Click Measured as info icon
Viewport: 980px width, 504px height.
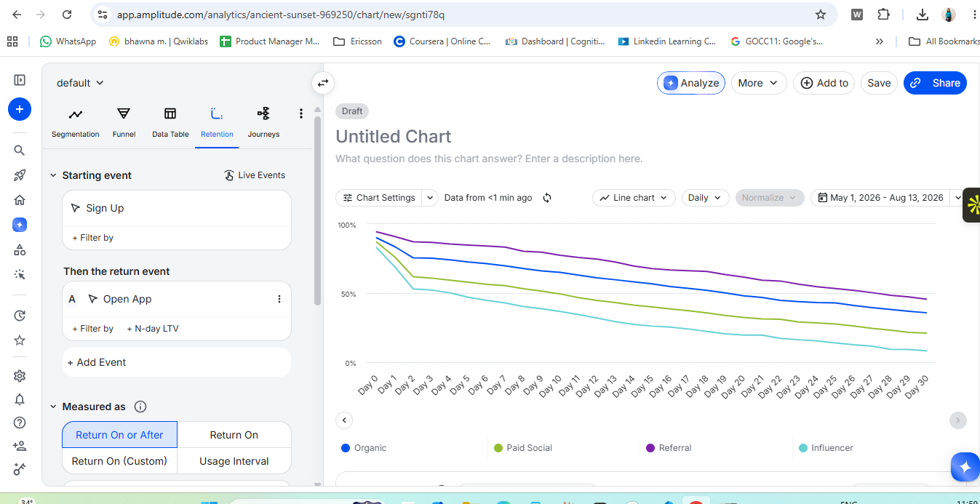[x=140, y=407]
